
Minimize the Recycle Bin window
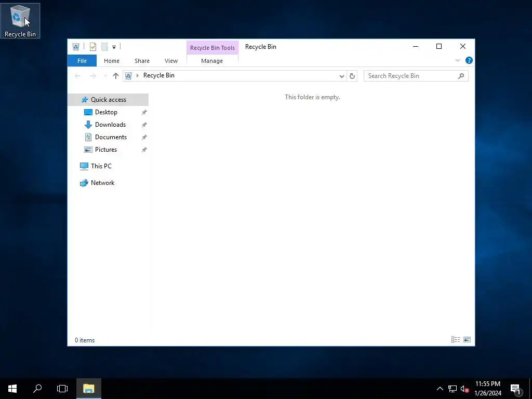(x=415, y=46)
